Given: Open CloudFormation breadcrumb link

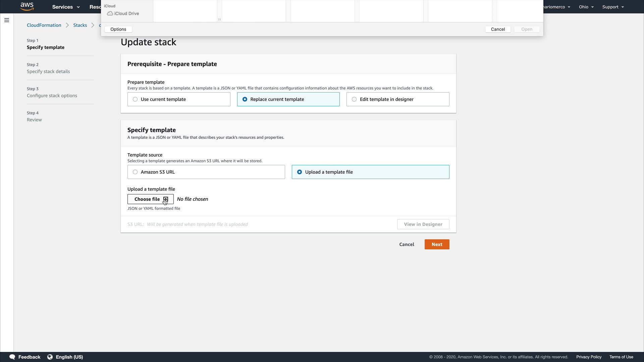Looking at the screenshot, I should point(44,25).
